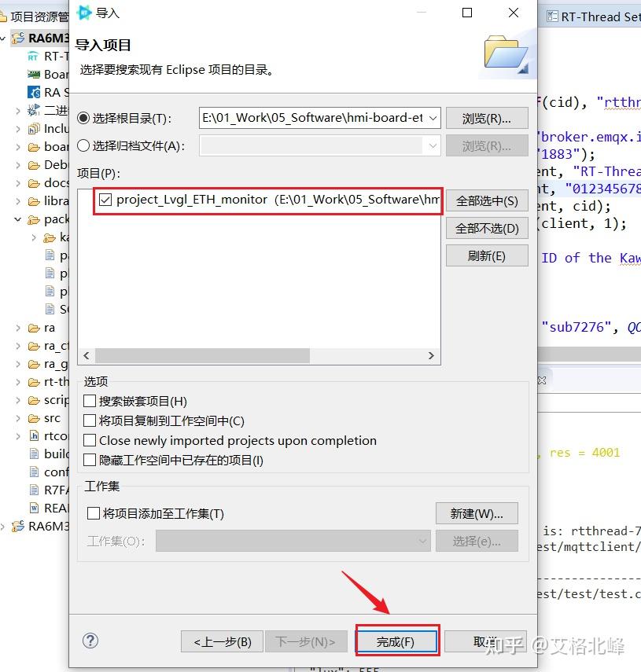The image size is (641, 672).
Task: Click the script folder icon
Action: pos(34,400)
